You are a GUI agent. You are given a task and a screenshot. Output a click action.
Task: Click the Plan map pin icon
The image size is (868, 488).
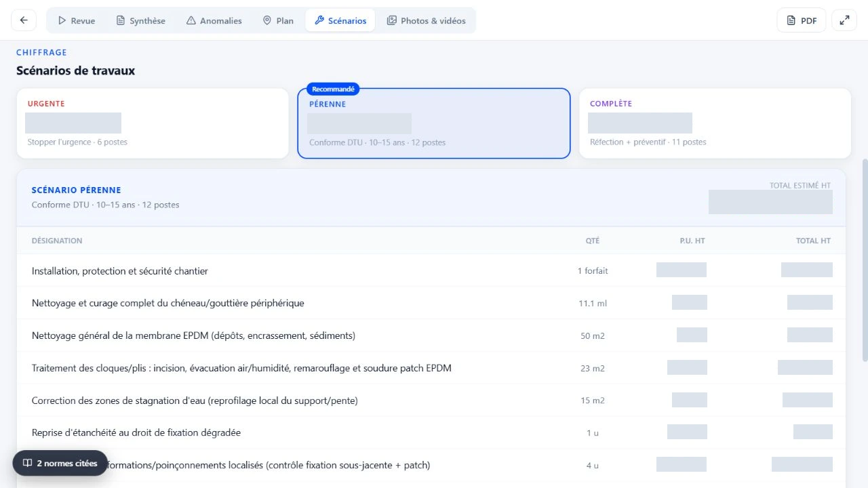pyautogui.click(x=267, y=21)
